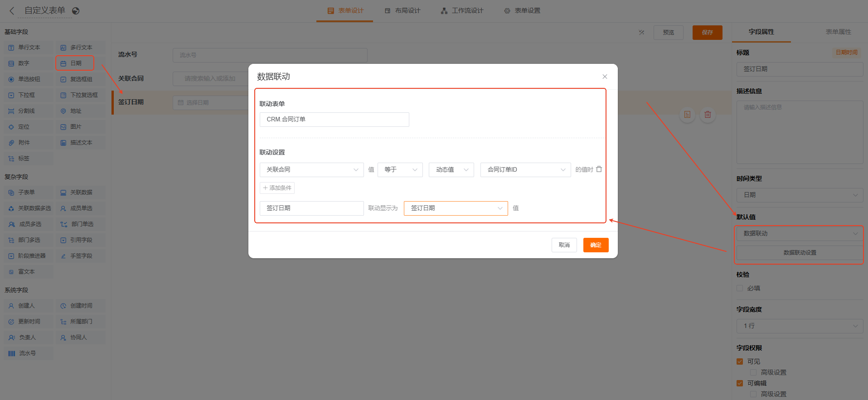Expand the 等于 operator dropdown
Screen dimensions: 868x400
pyautogui.click(x=400, y=170)
